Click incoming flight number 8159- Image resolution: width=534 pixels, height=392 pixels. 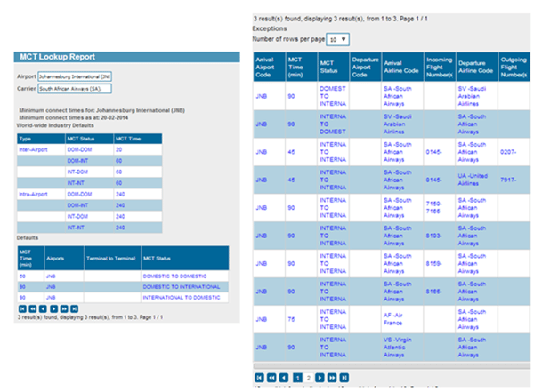[x=434, y=264]
